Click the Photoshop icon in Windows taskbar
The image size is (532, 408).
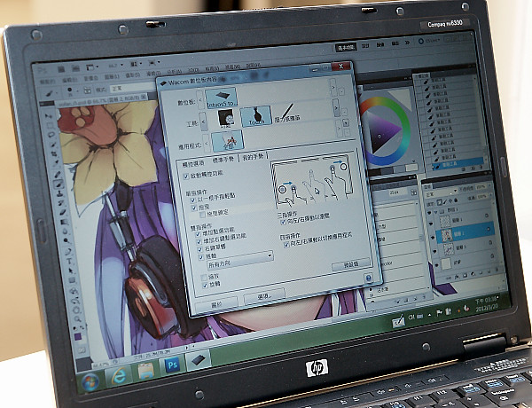tap(172, 365)
